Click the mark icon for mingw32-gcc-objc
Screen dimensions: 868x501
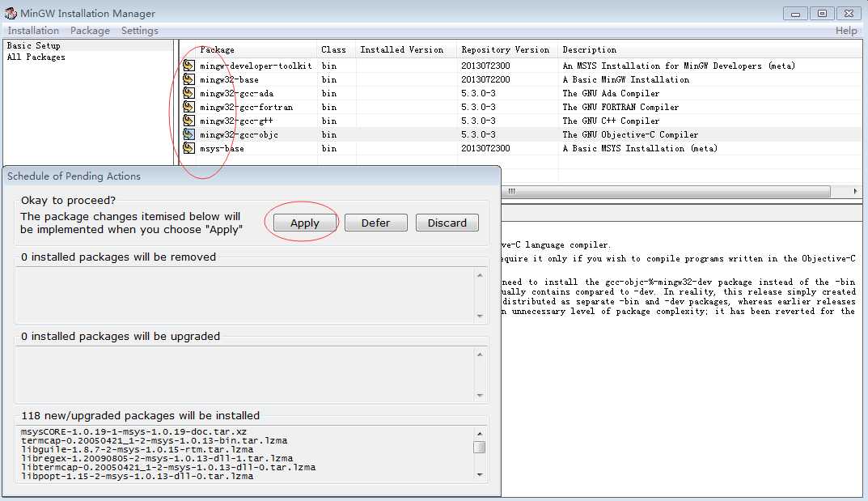[188, 134]
